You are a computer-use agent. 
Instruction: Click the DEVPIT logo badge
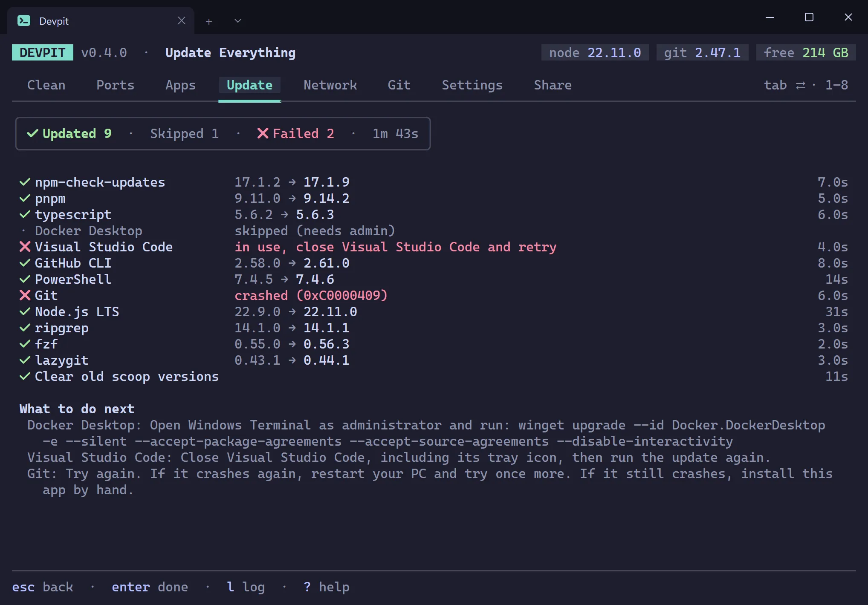pyautogui.click(x=43, y=52)
